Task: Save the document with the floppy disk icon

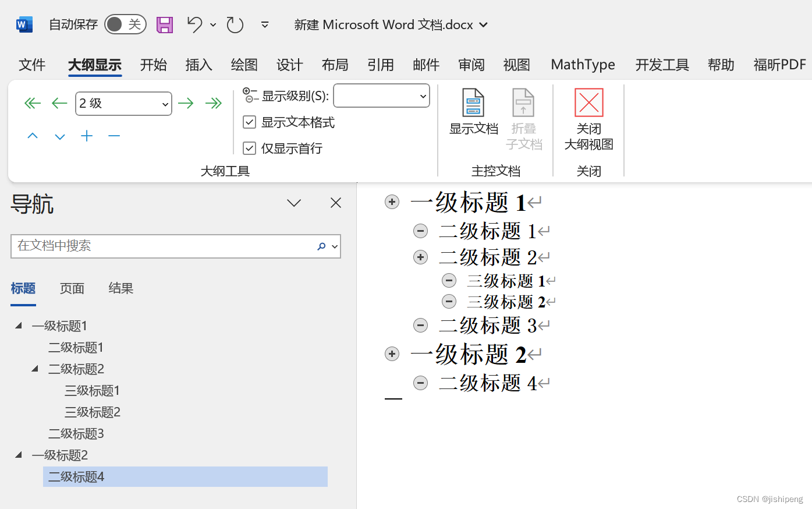Action: (x=165, y=24)
